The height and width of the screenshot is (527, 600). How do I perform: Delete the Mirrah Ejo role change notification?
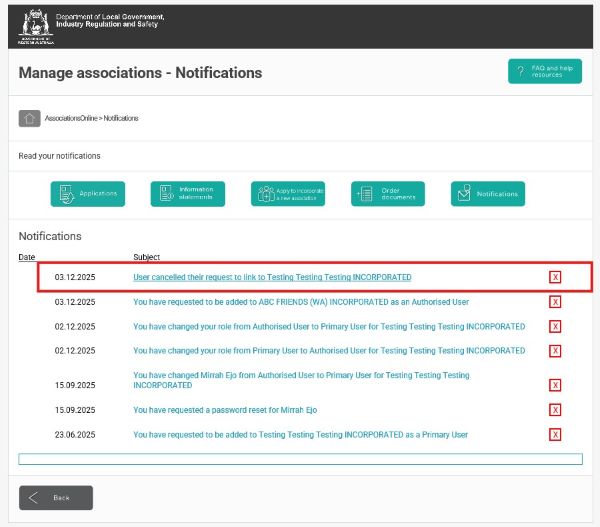coord(555,384)
